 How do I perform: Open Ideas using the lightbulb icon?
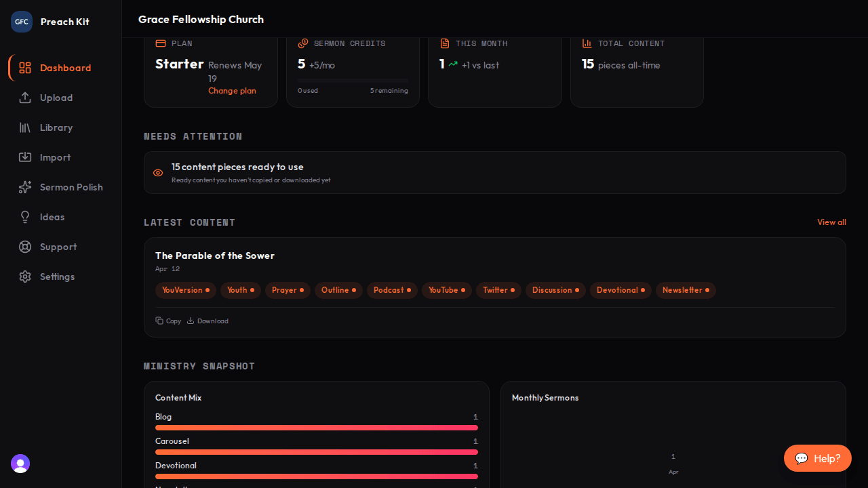click(x=25, y=217)
